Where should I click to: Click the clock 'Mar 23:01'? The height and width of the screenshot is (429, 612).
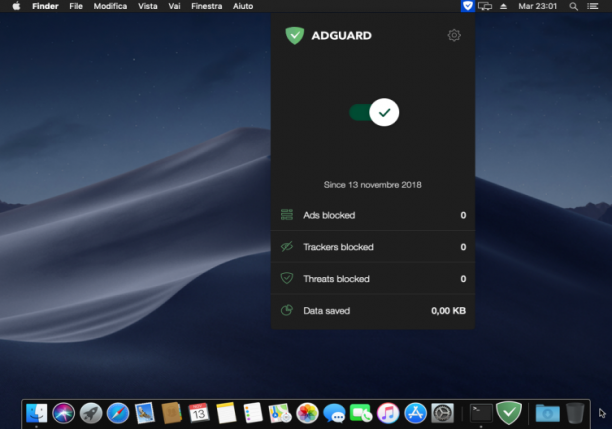coord(537,6)
